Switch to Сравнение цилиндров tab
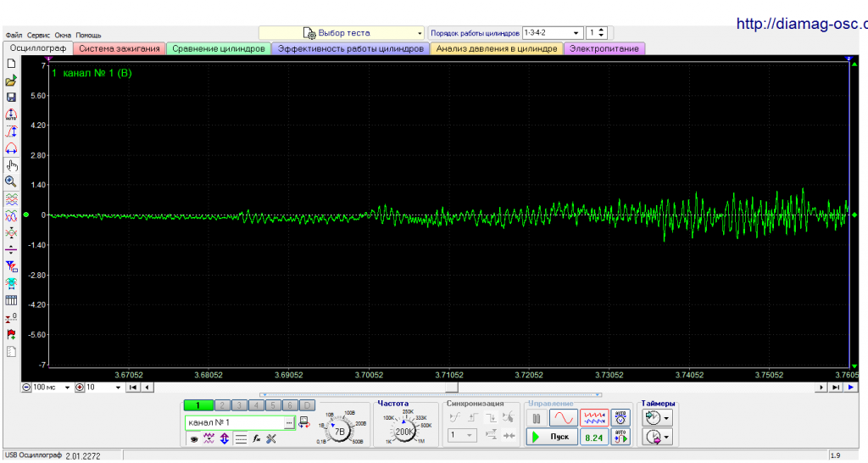Viewport: 868px width, 463px height. (x=218, y=48)
